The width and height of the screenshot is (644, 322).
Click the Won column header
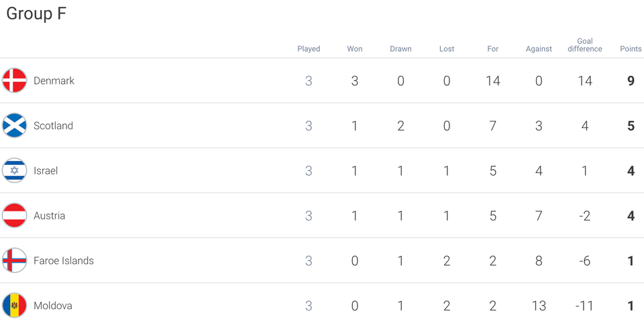click(355, 49)
